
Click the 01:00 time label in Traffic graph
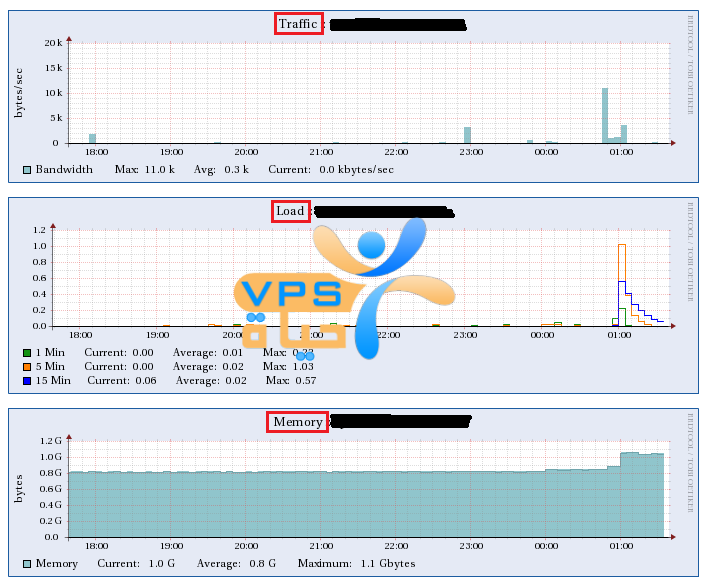coord(621,152)
